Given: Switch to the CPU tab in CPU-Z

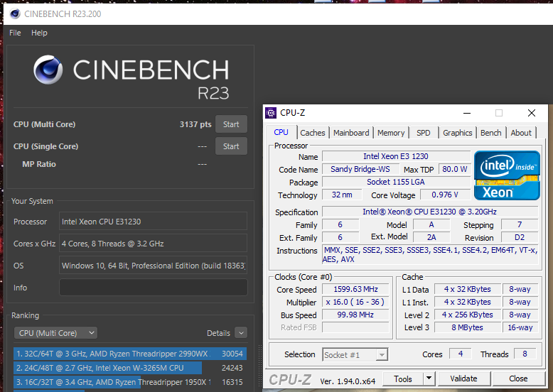Looking at the screenshot, I should pos(281,132).
